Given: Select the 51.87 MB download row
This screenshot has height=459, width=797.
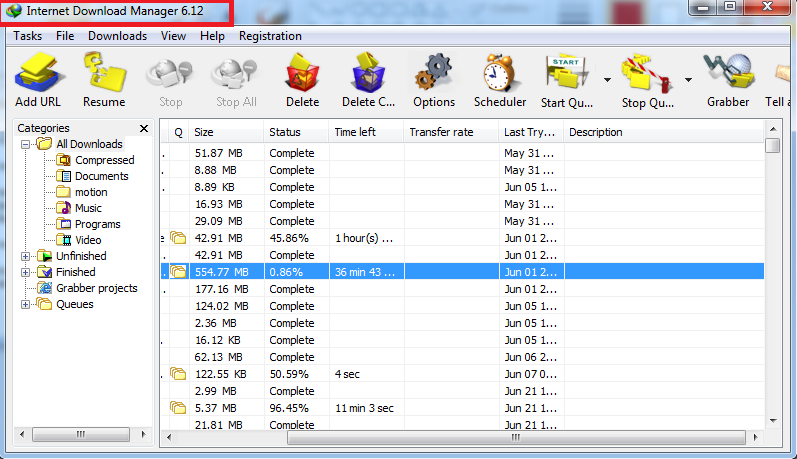Looking at the screenshot, I should [463, 153].
